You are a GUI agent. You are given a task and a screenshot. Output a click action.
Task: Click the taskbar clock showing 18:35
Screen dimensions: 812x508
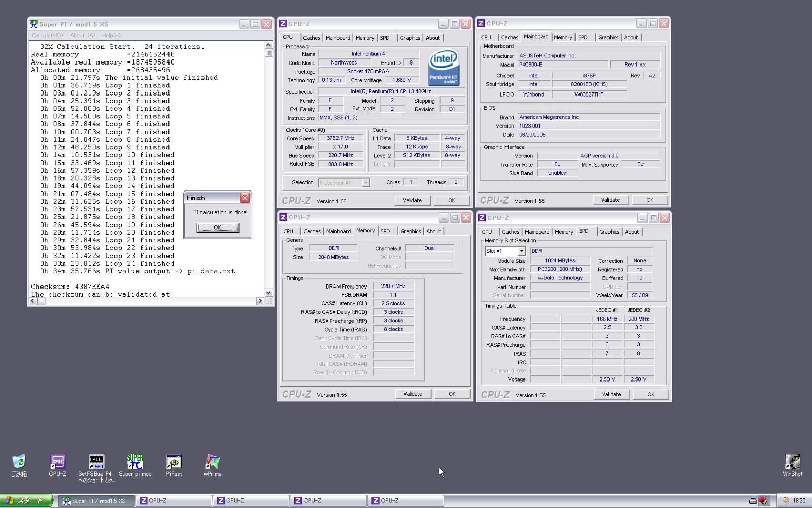[799, 501]
